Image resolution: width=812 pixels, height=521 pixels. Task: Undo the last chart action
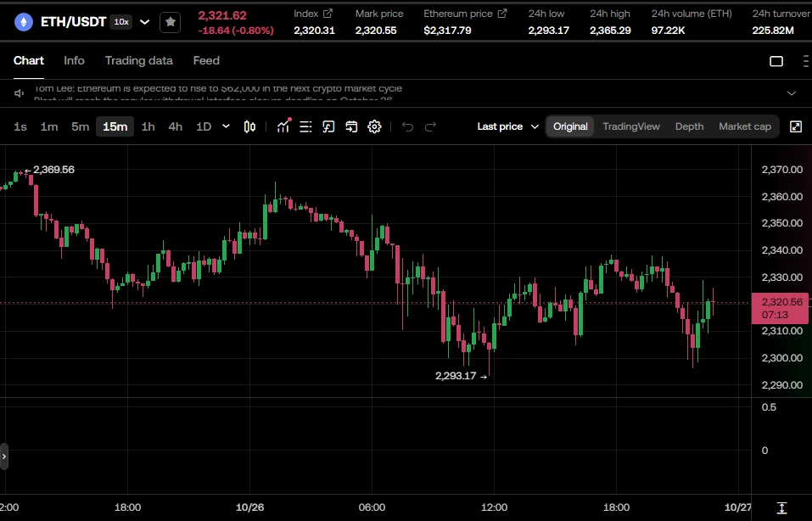[407, 127]
